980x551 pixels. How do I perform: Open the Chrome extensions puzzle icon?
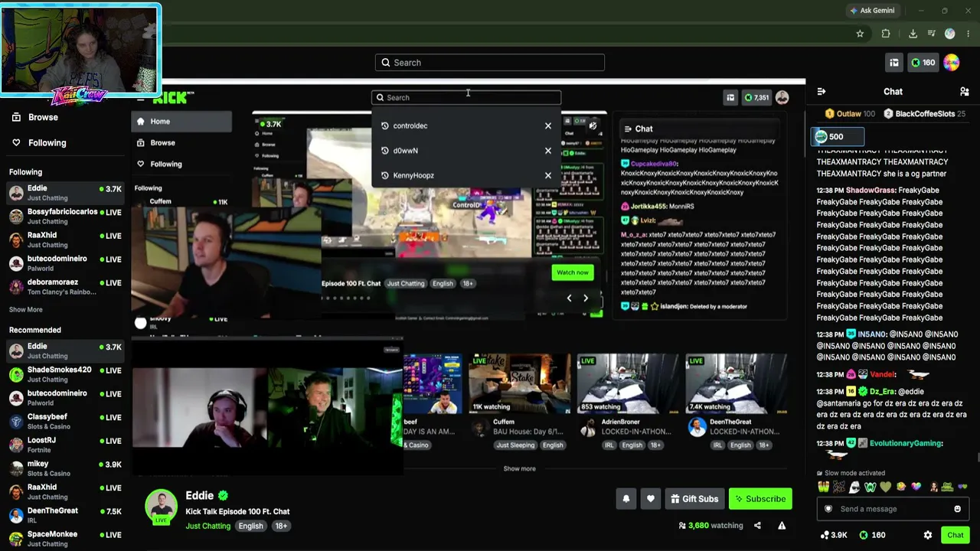[x=886, y=34]
